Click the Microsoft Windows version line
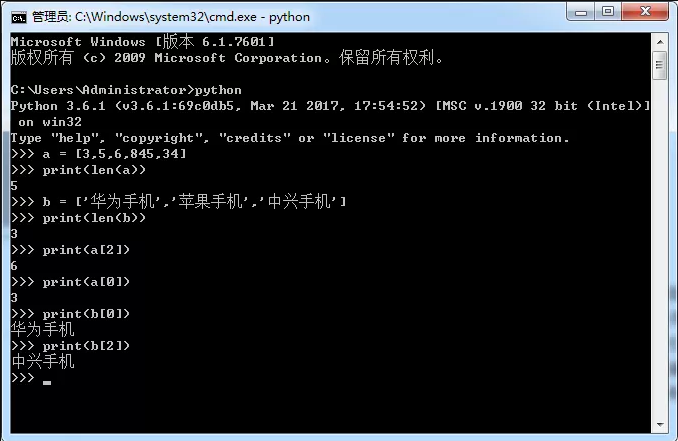 click(142, 41)
